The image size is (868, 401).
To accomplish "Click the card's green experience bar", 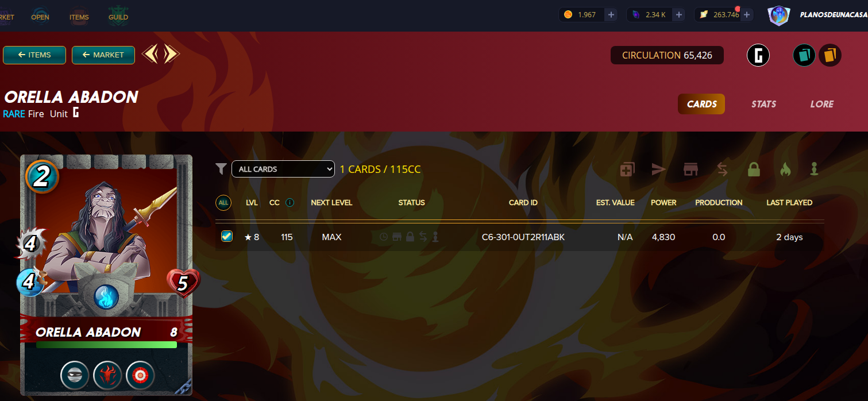I will (106, 345).
